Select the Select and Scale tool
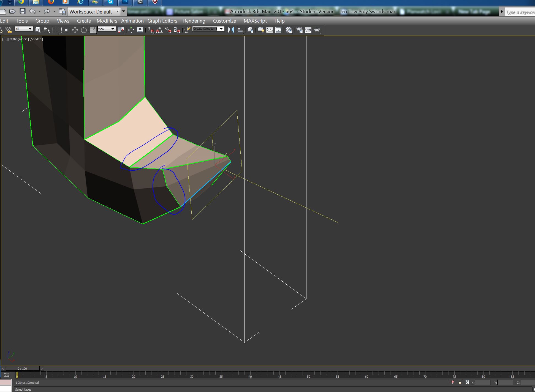The image size is (535, 392). pos(93,30)
